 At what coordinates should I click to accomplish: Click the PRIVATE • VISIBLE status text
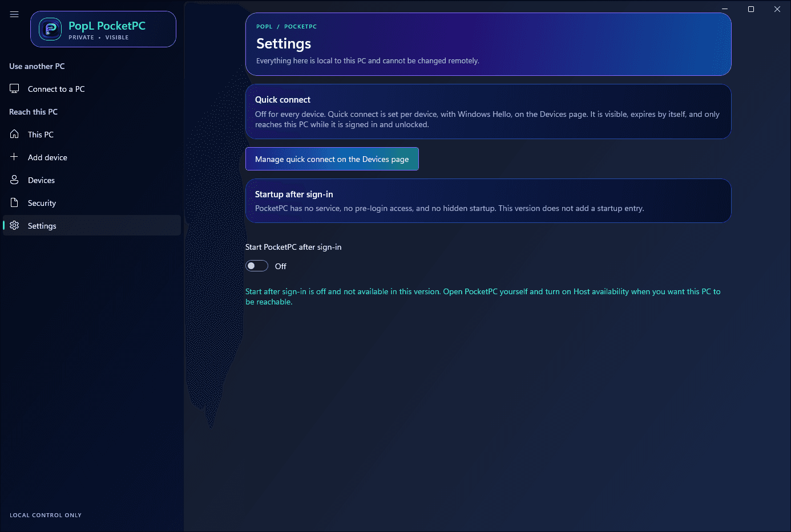pos(99,38)
